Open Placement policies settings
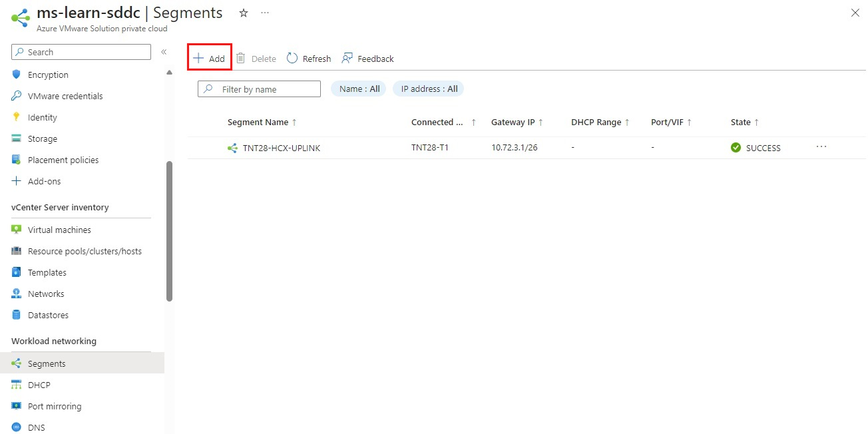 point(62,160)
